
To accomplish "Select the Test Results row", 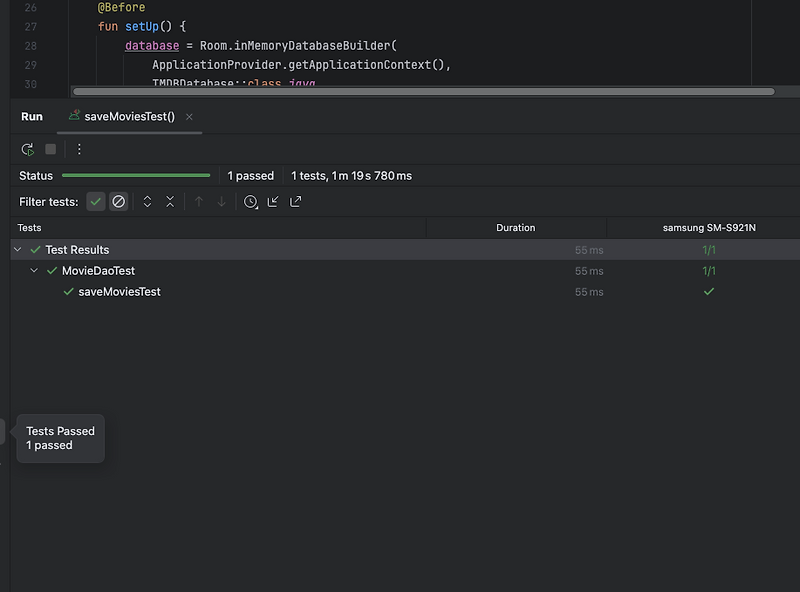I will [405, 250].
